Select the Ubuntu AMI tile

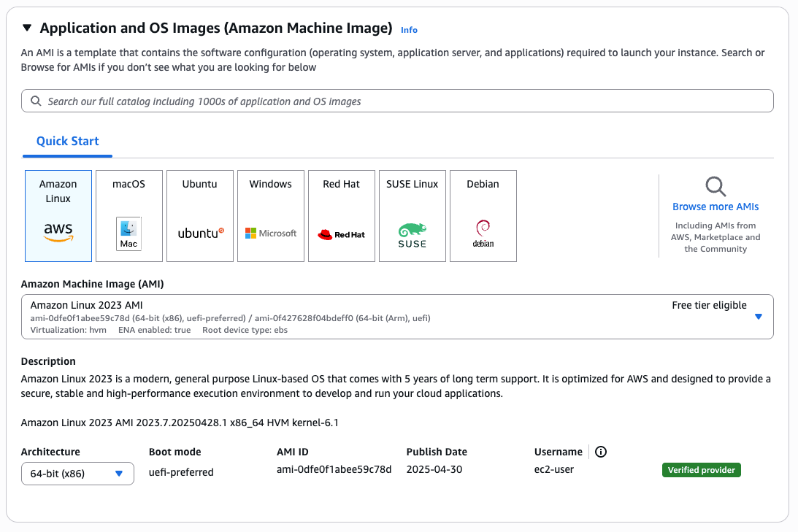pos(200,216)
